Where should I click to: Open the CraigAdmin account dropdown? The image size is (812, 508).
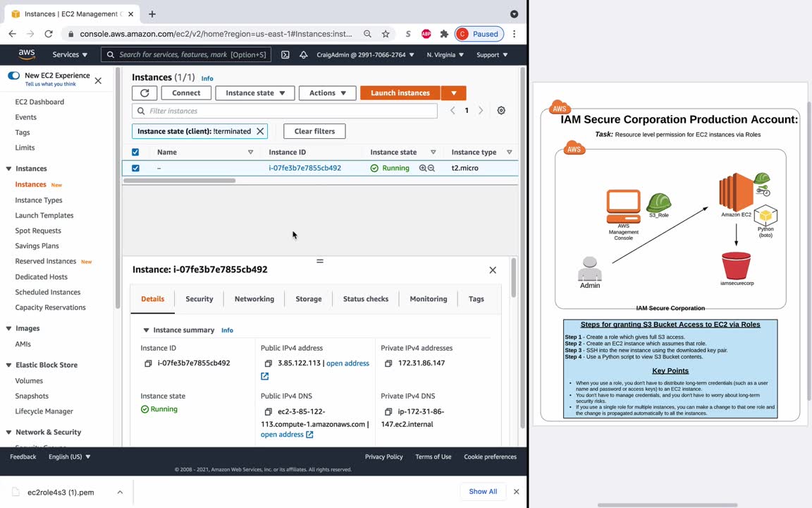[x=365, y=54]
